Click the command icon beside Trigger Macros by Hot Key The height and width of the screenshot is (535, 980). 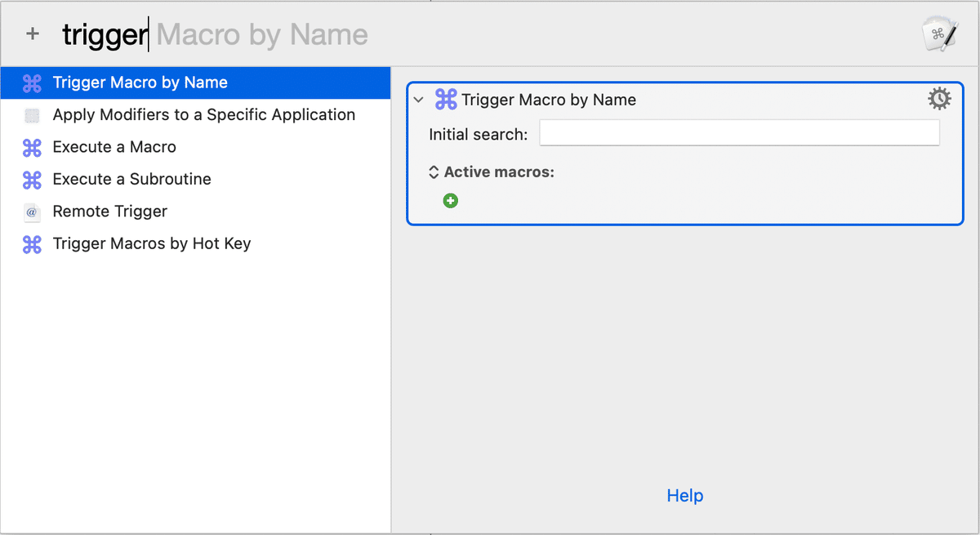[32, 243]
